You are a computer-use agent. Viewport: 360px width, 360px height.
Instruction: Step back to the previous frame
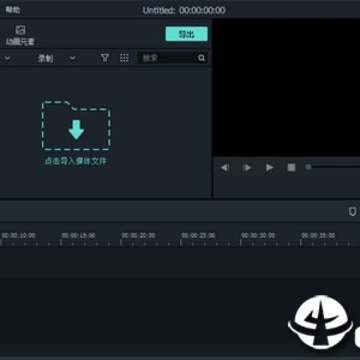[x=225, y=168]
